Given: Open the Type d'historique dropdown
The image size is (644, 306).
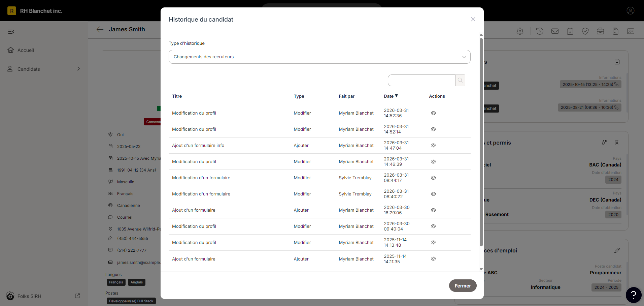Looking at the screenshot, I should click(x=319, y=57).
